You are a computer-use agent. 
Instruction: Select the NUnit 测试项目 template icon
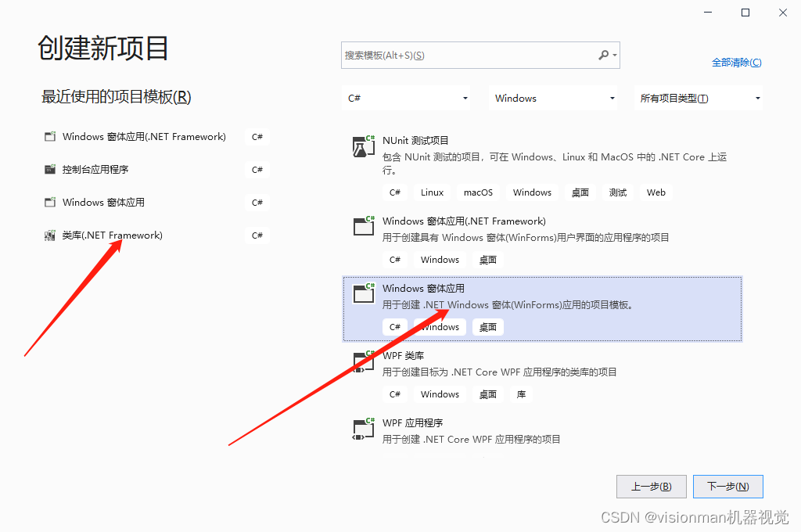[362, 146]
